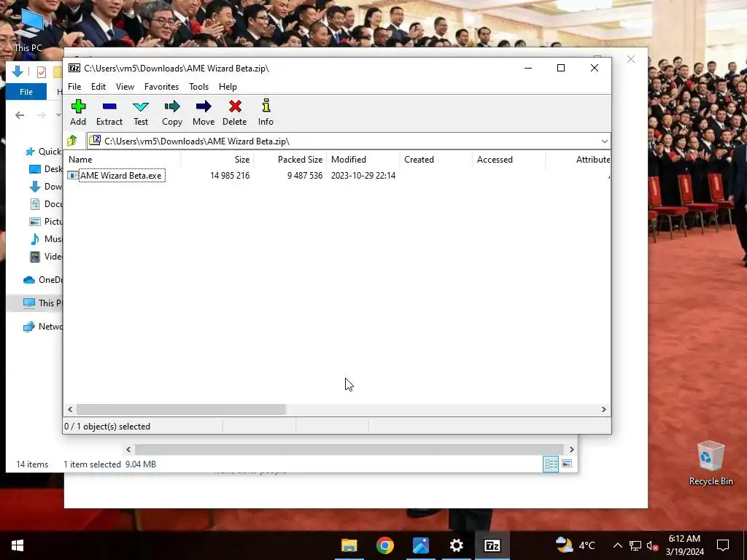Run Test on the archive
The image size is (747, 560).
tap(141, 113)
